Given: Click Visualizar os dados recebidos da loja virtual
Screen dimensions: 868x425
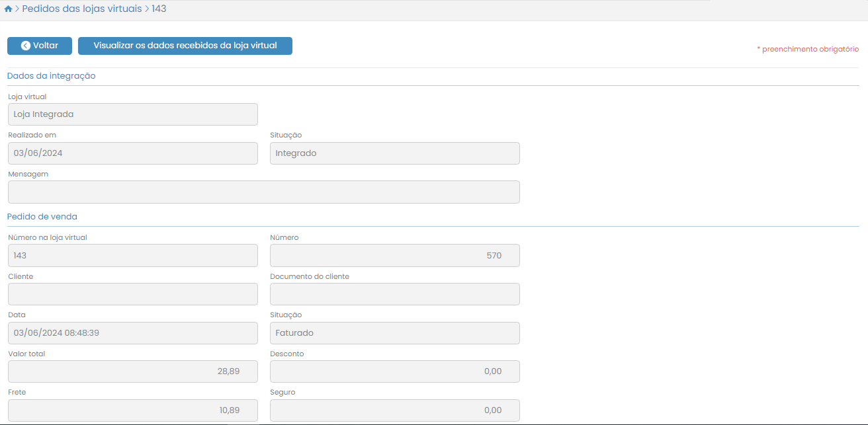Looking at the screenshot, I should tap(185, 46).
